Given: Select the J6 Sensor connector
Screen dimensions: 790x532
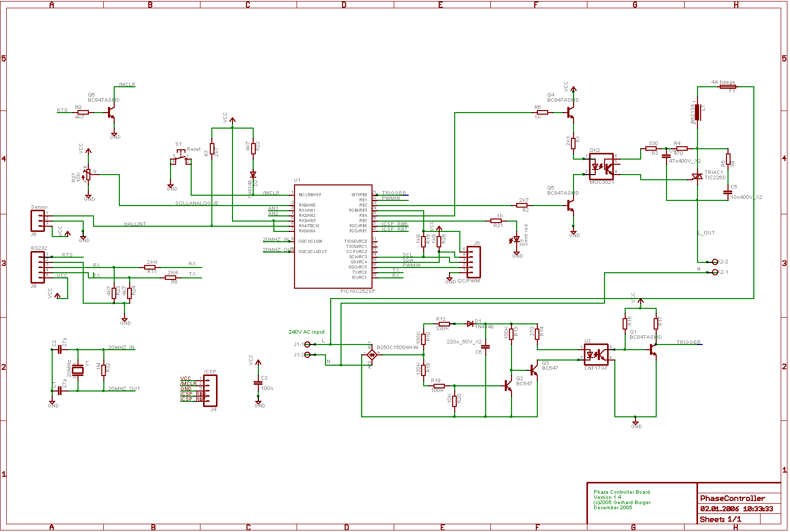Looking at the screenshot, I should click(x=38, y=221).
